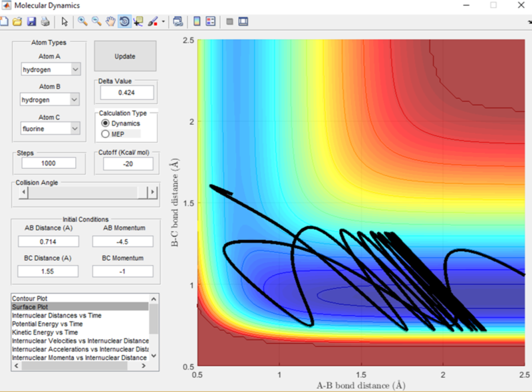Screen dimensions: 532x392
Task: Click the Steps value field
Action: tap(48, 163)
